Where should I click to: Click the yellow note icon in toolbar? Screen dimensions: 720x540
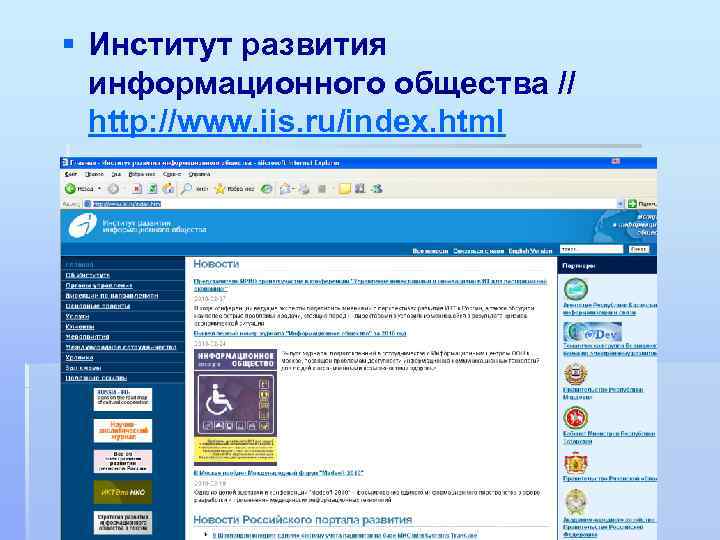[344, 189]
